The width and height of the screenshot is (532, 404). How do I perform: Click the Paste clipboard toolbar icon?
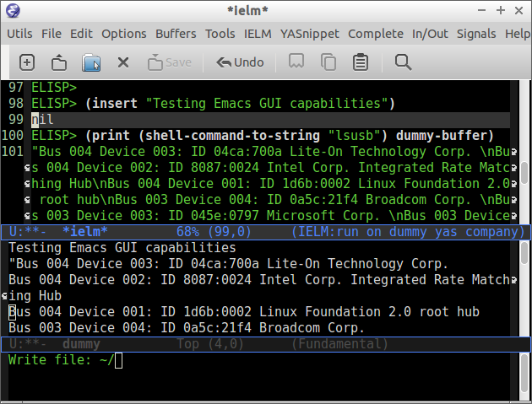pos(361,62)
